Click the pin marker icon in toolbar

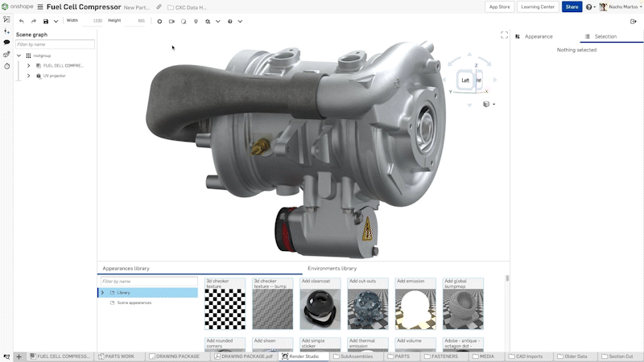click(x=196, y=22)
